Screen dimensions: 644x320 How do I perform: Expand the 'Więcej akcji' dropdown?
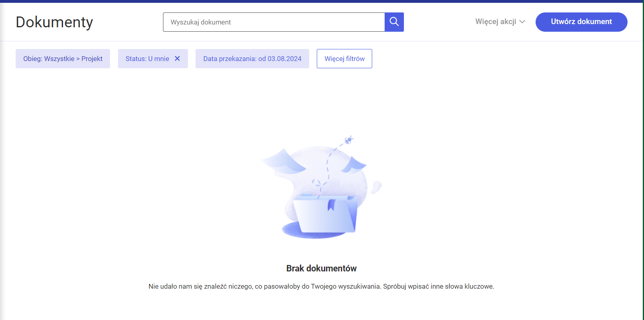pos(500,22)
